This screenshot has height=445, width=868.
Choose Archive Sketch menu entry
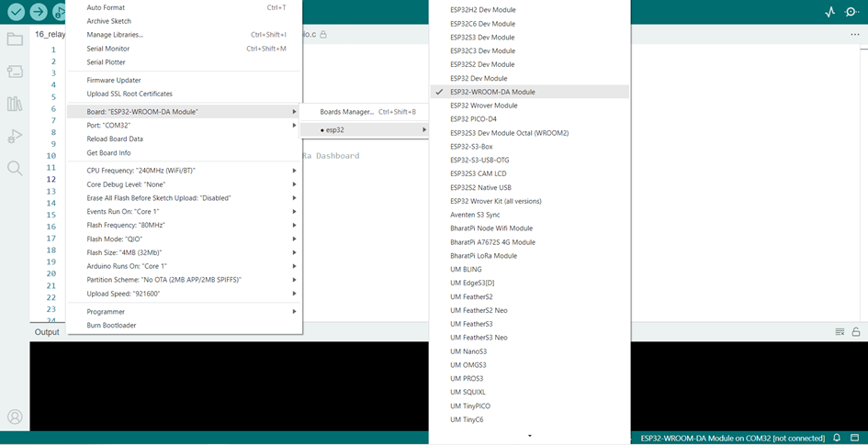click(185, 21)
